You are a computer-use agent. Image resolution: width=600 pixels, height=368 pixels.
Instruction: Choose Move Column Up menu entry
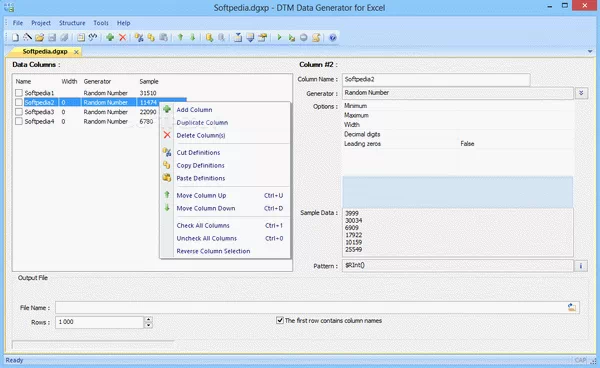point(225,195)
